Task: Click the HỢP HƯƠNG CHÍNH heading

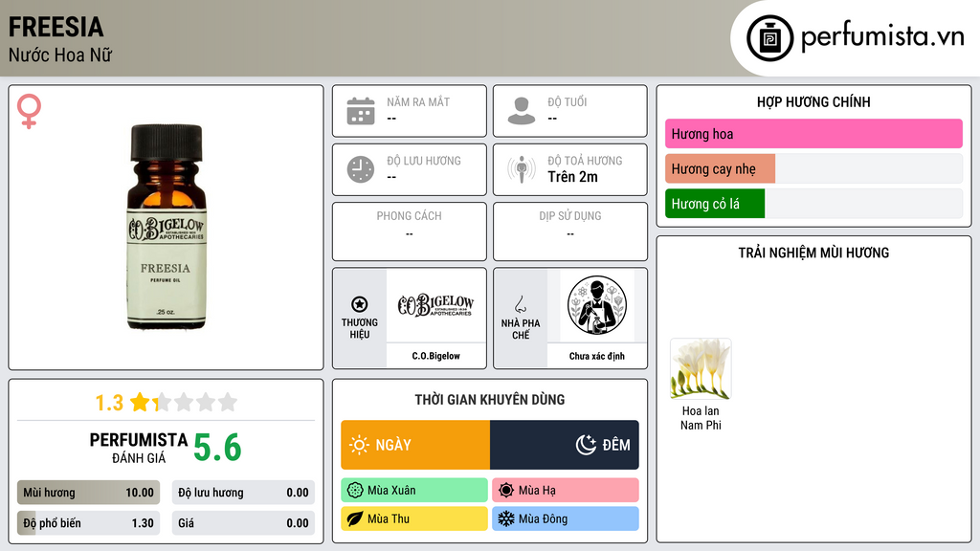Action: pyautogui.click(x=813, y=101)
